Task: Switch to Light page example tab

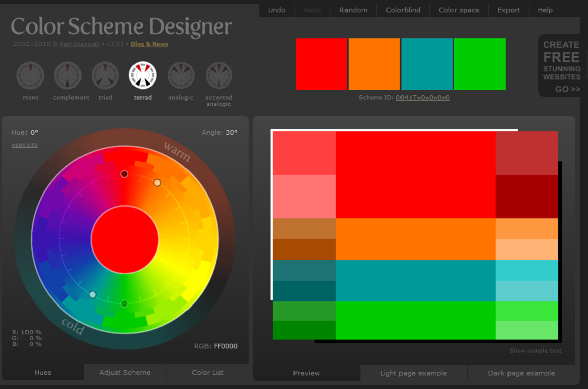Action: point(413,373)
